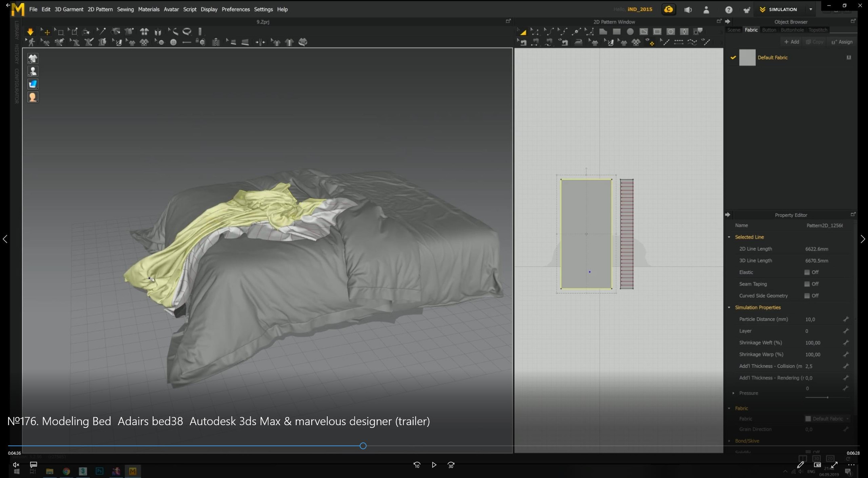Pick the Add Point tool
868x478 pixels.
[x=576, y=31]
